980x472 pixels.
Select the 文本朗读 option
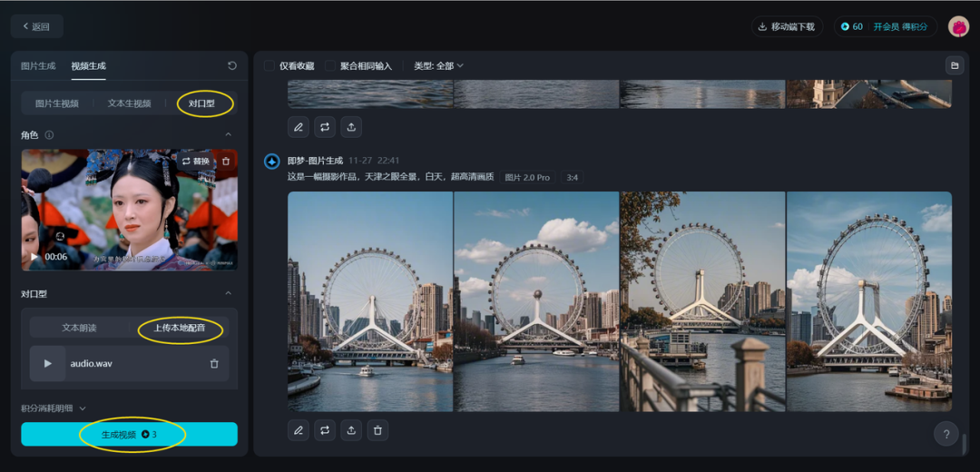[x=79, y=328]
